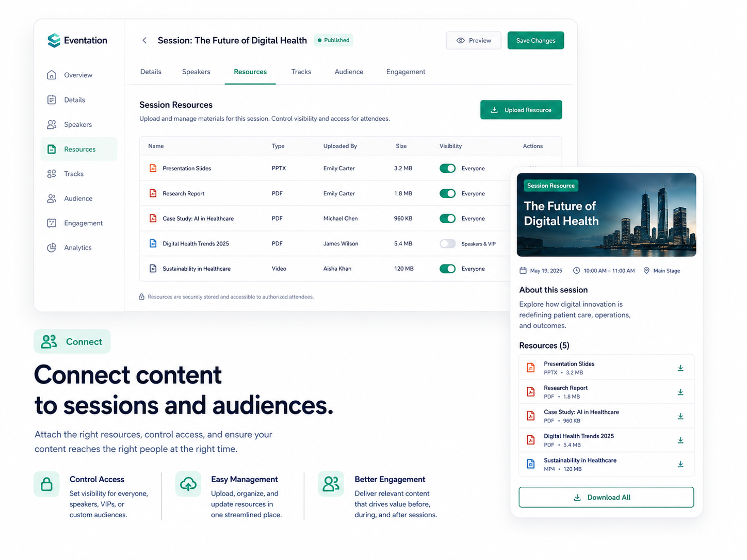This screenshot has width=747, height=560.
Task: Click the Eventation logo icon
Action: click(x=54, y=40)
